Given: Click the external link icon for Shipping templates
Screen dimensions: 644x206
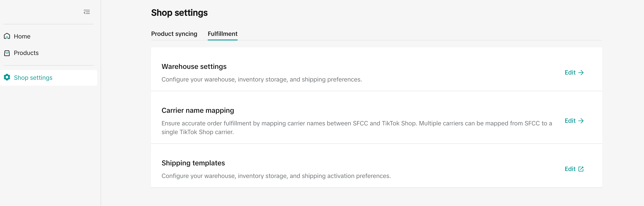Looking at the screenshot, I should (x=581, y=169).
